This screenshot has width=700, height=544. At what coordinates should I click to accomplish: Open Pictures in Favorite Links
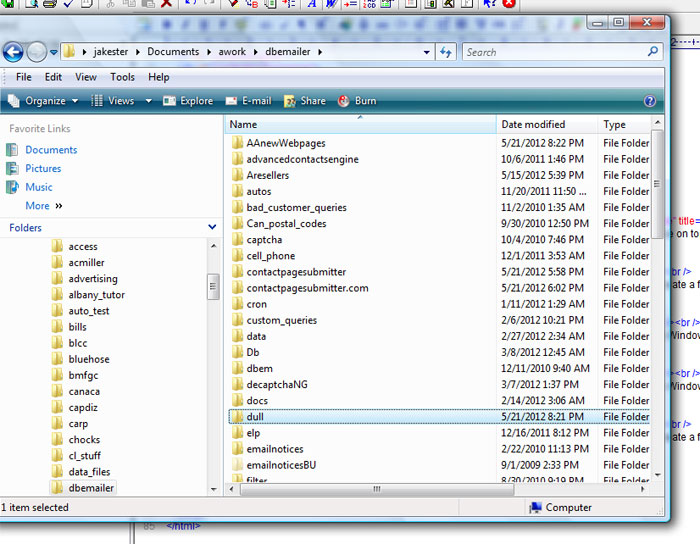pyautogui.click(x=43, y=169)
